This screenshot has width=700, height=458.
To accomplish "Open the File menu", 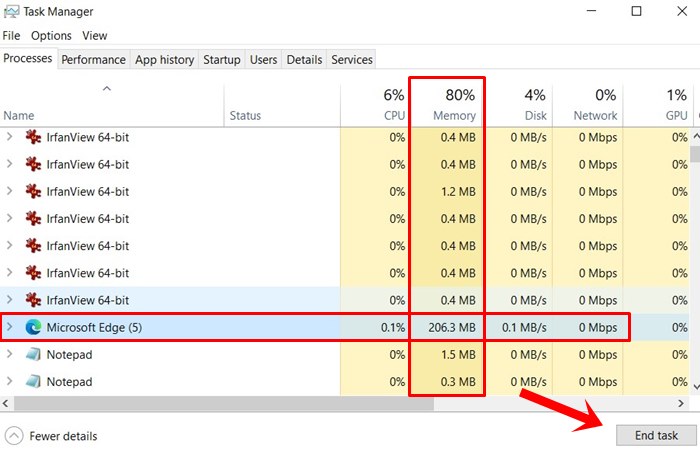I will click(11, 36).
